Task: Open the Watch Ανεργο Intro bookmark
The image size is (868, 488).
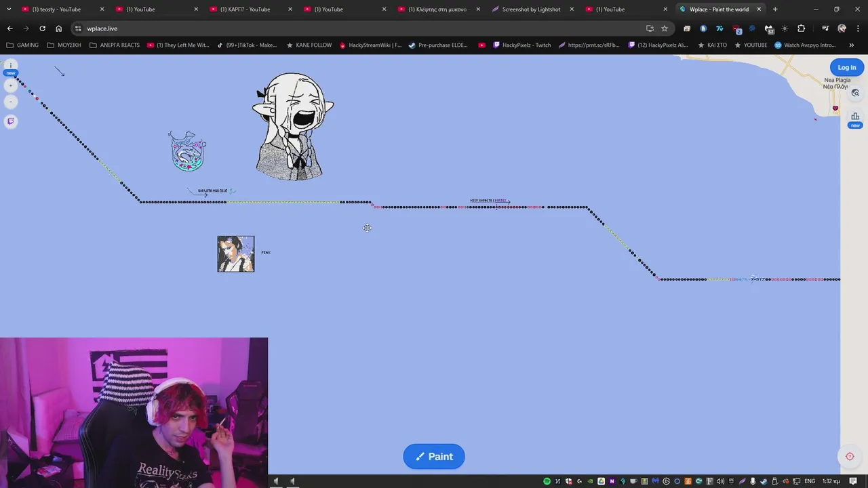Action: 805,45
